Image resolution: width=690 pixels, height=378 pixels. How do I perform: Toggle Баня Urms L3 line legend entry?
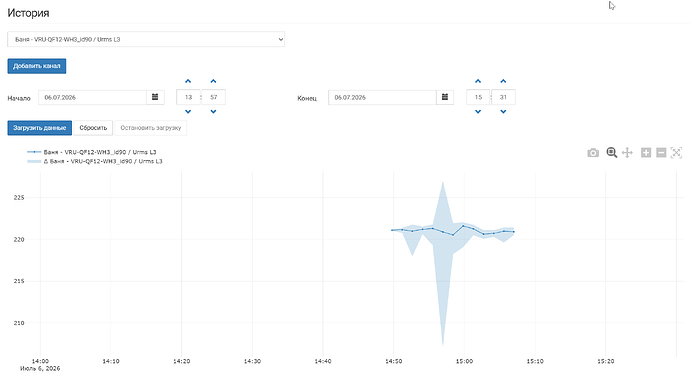pos(92,152)
